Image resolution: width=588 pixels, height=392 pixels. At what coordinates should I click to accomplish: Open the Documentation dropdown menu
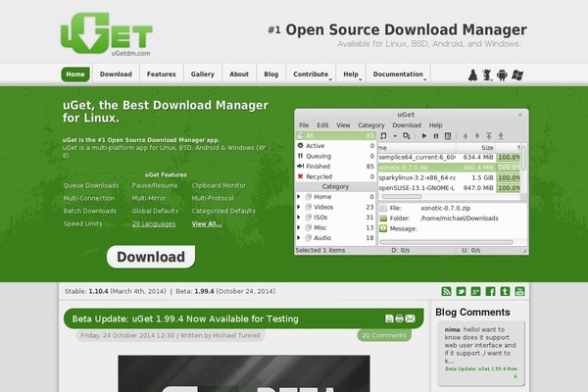pyautogui.click(x=399, y=74)
